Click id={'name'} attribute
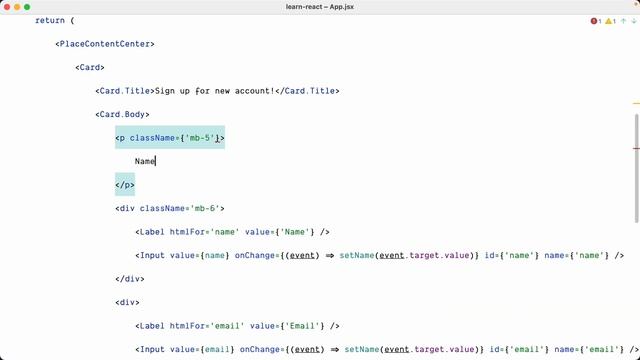640x360 pixels. pyautogui.click(x=512, y=256)
